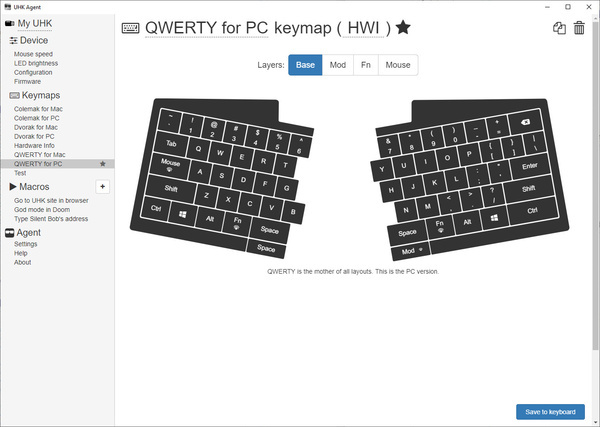Viewport: 600px width, 427px height.
Task: Click Save to keyboard button
Action: tap(550, 412)
